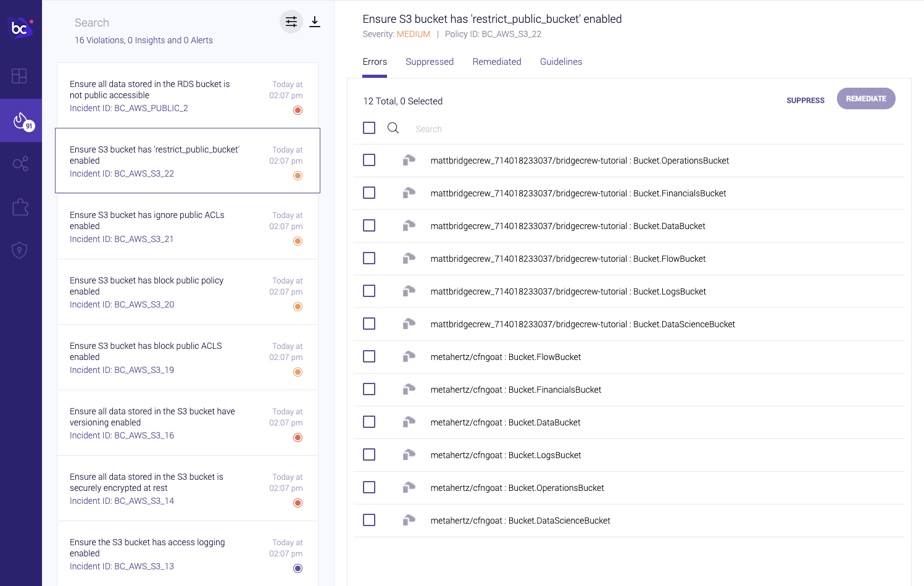Viewport: 924px width, 586px height.
Task: Select 'Ensure S3 bucket has block public ACLS' incident
Action: pyautogui.click(x=188, y=358)
